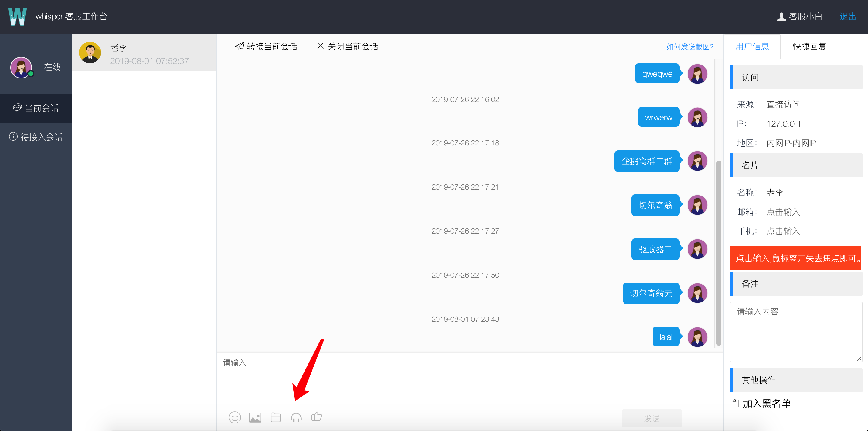
Task: Select the 老李 conversation in the list
Action: 144,53
